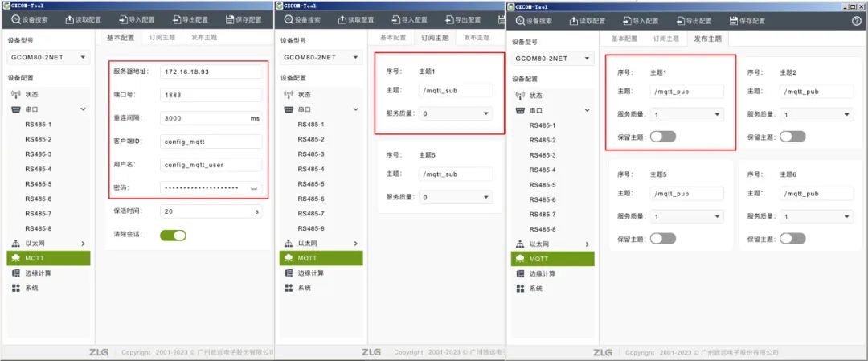Open 服务质量 dropdown for subscribe 主题1
The height and width of the screenshot is (361, 868).
(456, 113)
